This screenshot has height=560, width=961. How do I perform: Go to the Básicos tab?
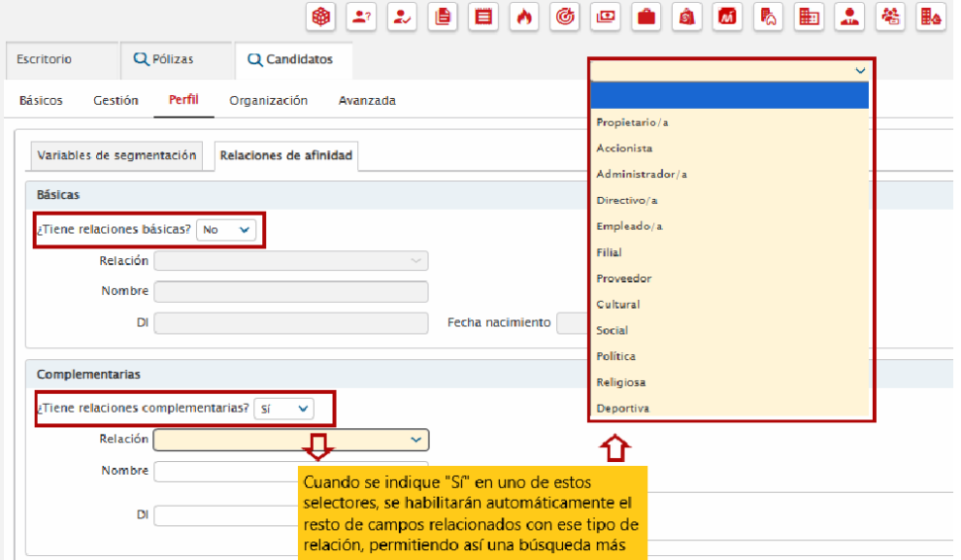pyautogui.click(x=41, y=101)
